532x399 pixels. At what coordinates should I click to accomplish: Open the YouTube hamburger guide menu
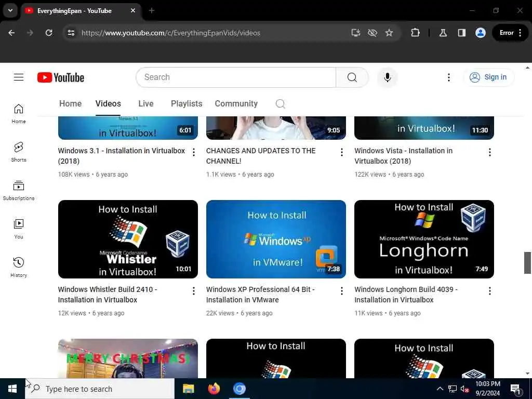click(19, 77)
